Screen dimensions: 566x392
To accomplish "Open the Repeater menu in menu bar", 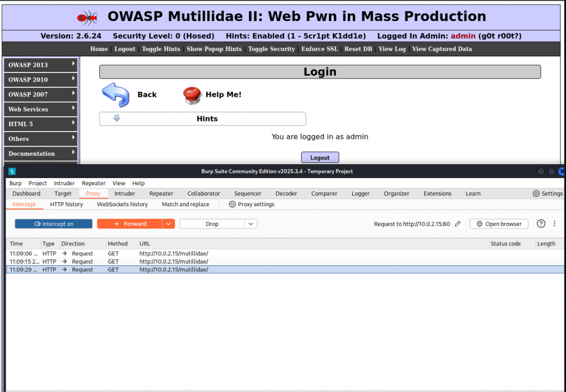I will 93,183.
